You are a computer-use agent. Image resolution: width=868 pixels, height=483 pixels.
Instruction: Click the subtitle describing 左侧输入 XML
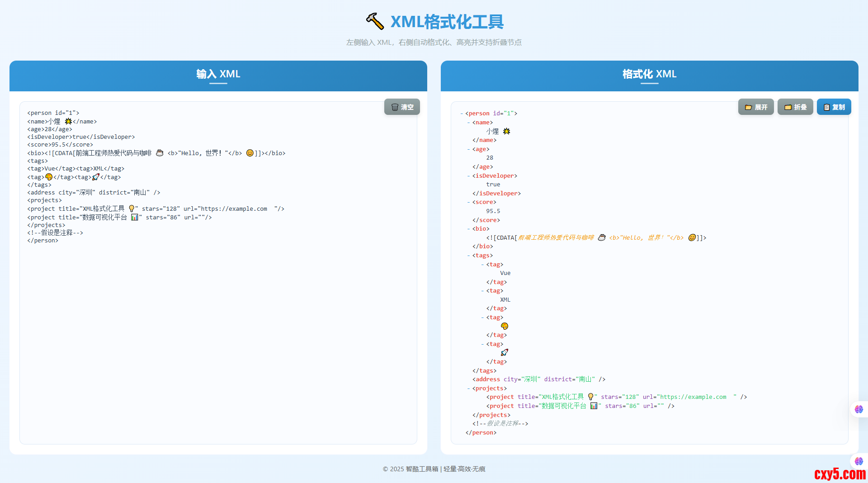point(434,43)
